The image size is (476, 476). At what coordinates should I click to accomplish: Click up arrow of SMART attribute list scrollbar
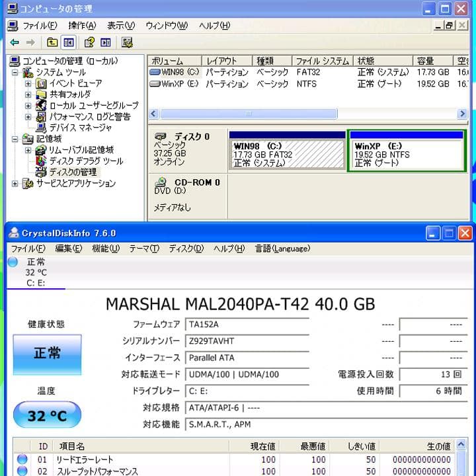point(461,445)
